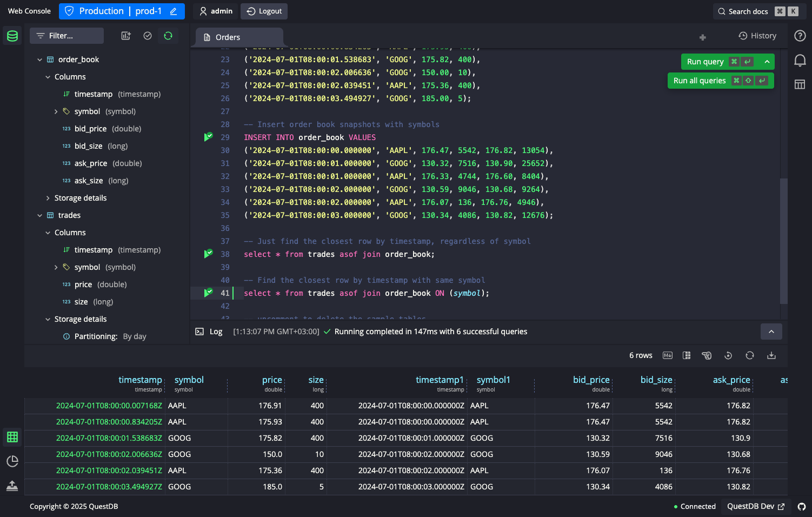The height and width of the screenshot is (517, 812).
Task: Toggle result grid layout icon next to Markdown icon
Action: point(686,355)
